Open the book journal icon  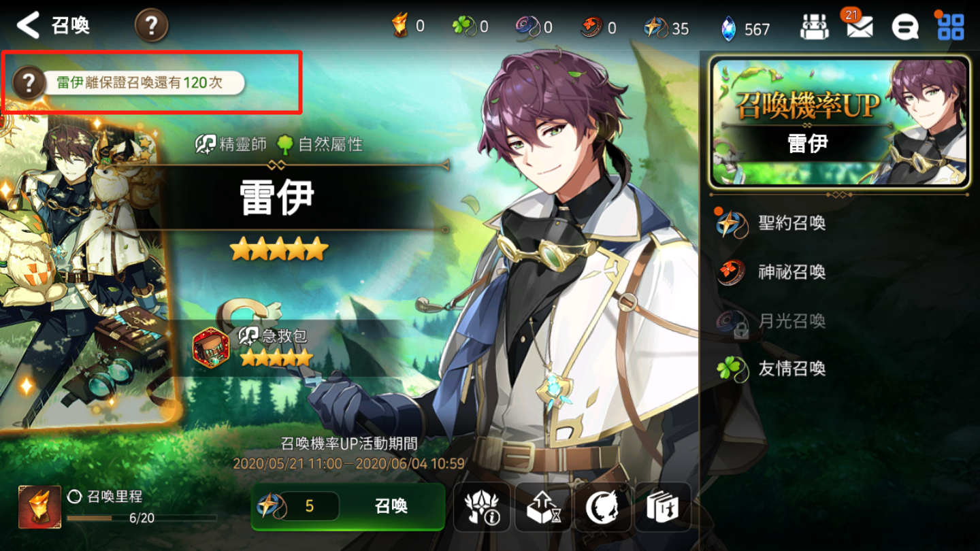[663, 507]
